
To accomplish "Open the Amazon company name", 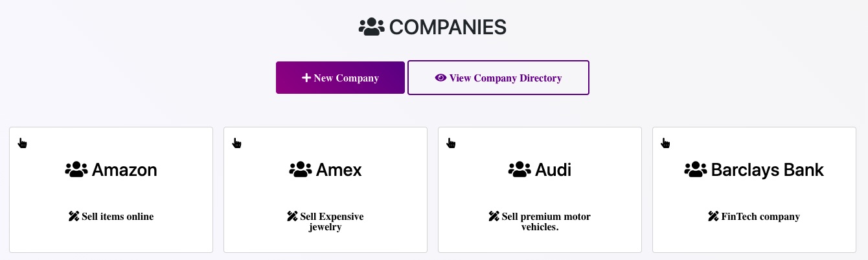I will click(x=124, y=169).
